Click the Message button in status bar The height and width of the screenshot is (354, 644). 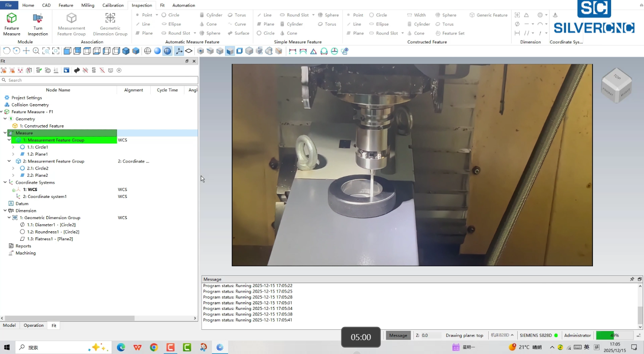point(398,335)
